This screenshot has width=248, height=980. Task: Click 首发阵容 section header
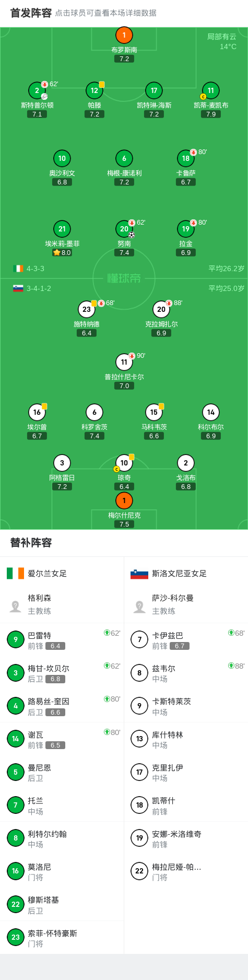(31, 13)
